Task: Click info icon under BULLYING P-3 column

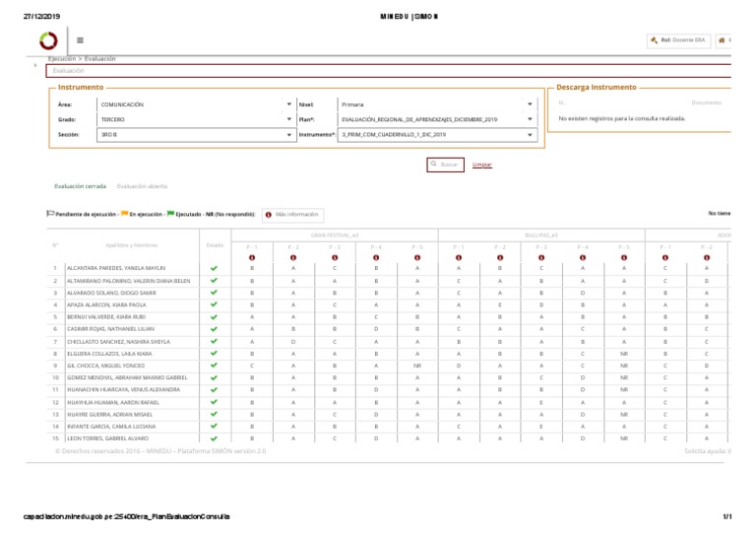Action: pyautogui.click(x=540, y=258)
